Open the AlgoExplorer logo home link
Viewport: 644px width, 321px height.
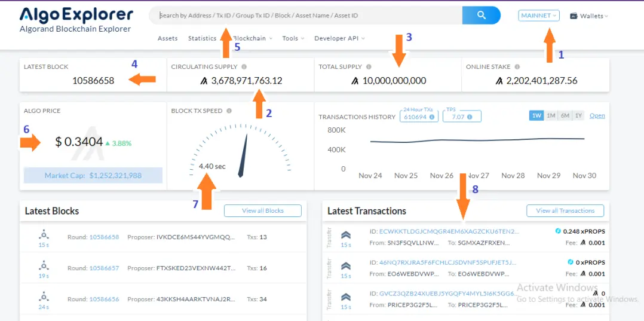[76, 19]
